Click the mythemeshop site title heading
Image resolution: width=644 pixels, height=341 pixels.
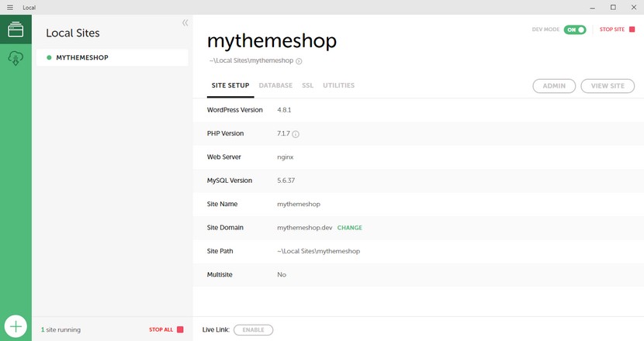pos(272,40)
